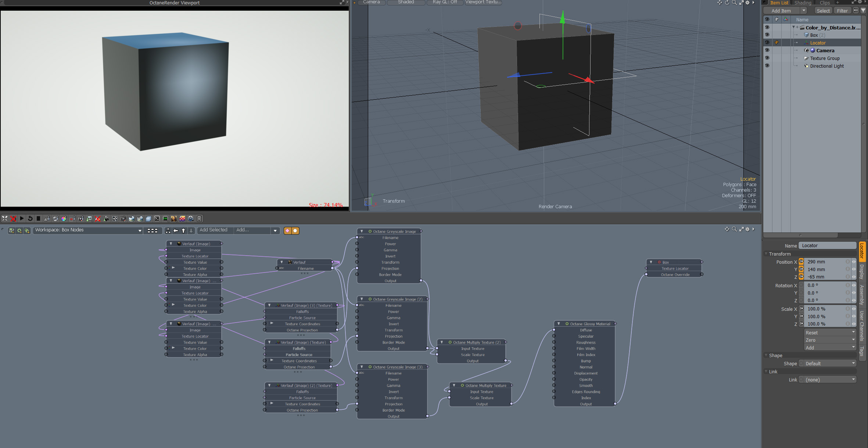Click the camera snapshot icon
Screen dimensions: 868x448
click(123, 218)
